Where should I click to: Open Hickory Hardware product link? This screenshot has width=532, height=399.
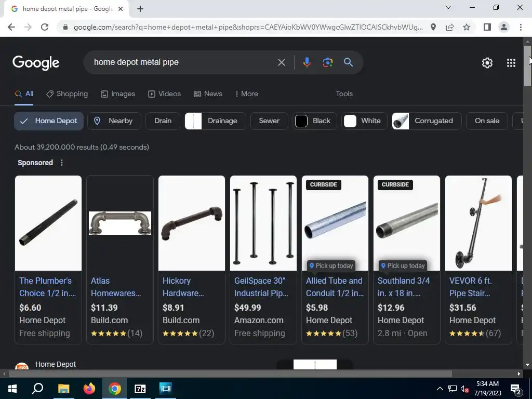pyautogui.click(x=183, y=287)
